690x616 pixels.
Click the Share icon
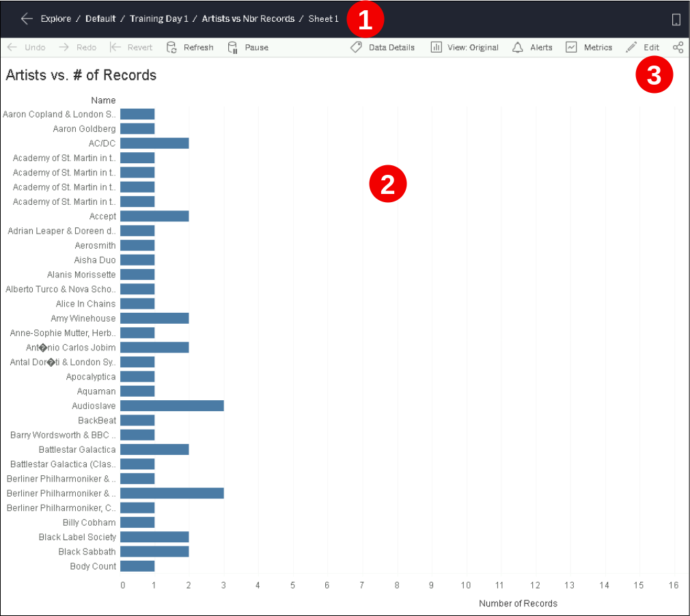tap(678, 48)
